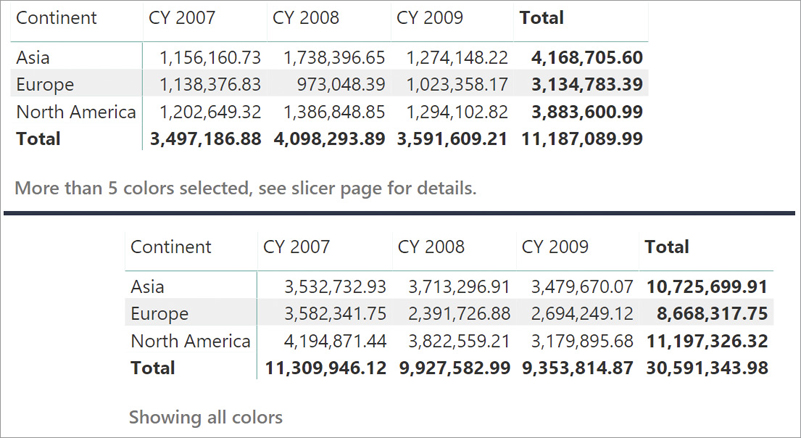Click the value 3,479,670.07
Screen dimensions: 801x438
(x=582, y=286)
